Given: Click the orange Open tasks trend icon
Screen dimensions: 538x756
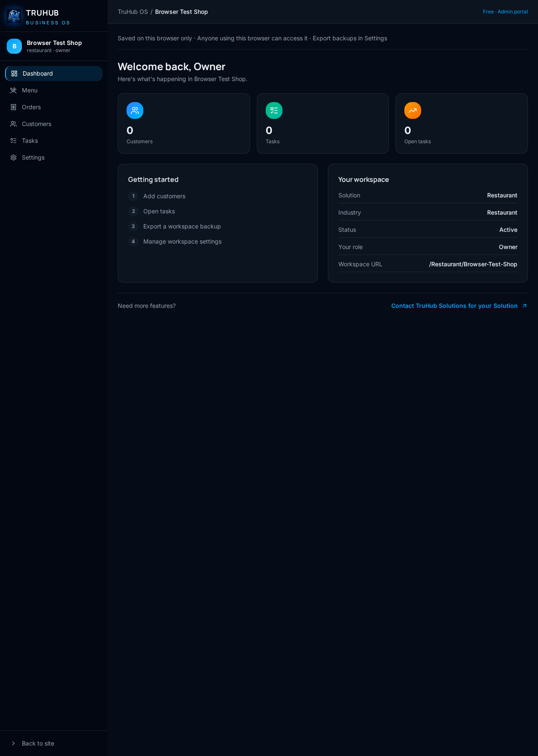Looking at the screenshot, I should tap(413, 110).
